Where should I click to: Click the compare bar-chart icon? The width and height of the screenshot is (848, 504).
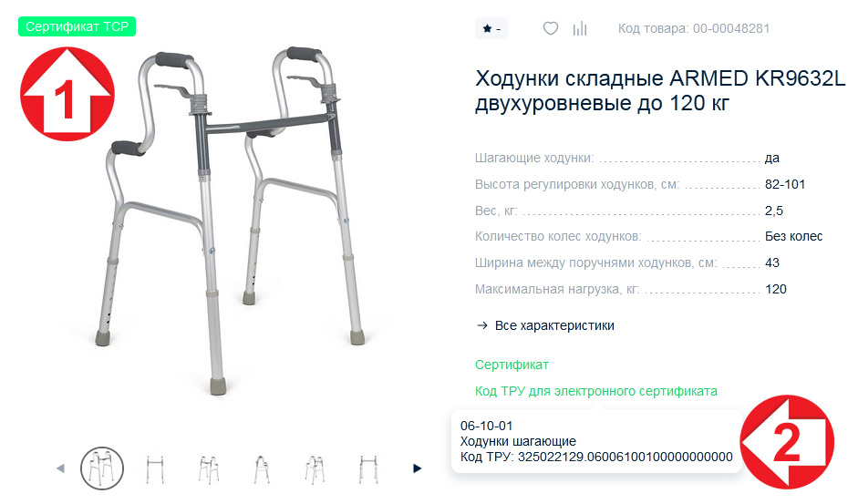point(580,28)
